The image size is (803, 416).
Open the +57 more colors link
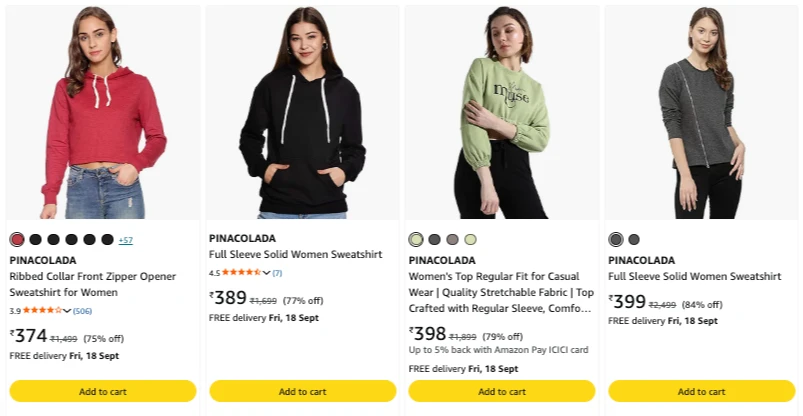[125, 240]
